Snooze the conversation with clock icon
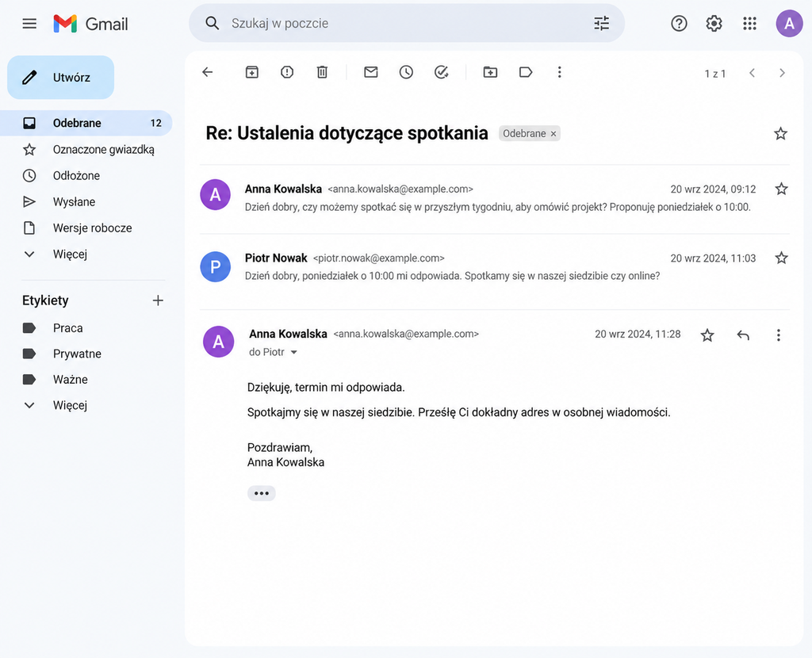Image resolution: width=812 pixels, height=658 pixels. (406, 72)
